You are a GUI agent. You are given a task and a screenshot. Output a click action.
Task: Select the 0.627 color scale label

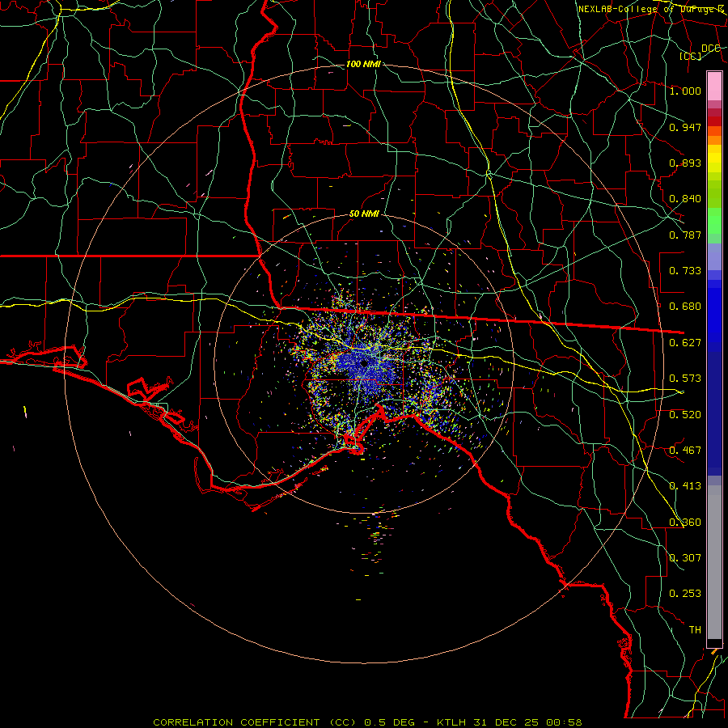coord(685,343)
